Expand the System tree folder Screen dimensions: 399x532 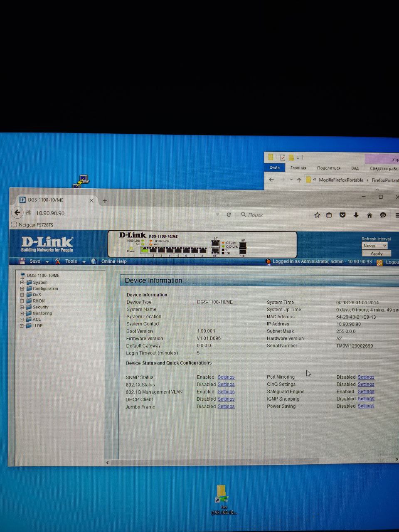point(22,282)
